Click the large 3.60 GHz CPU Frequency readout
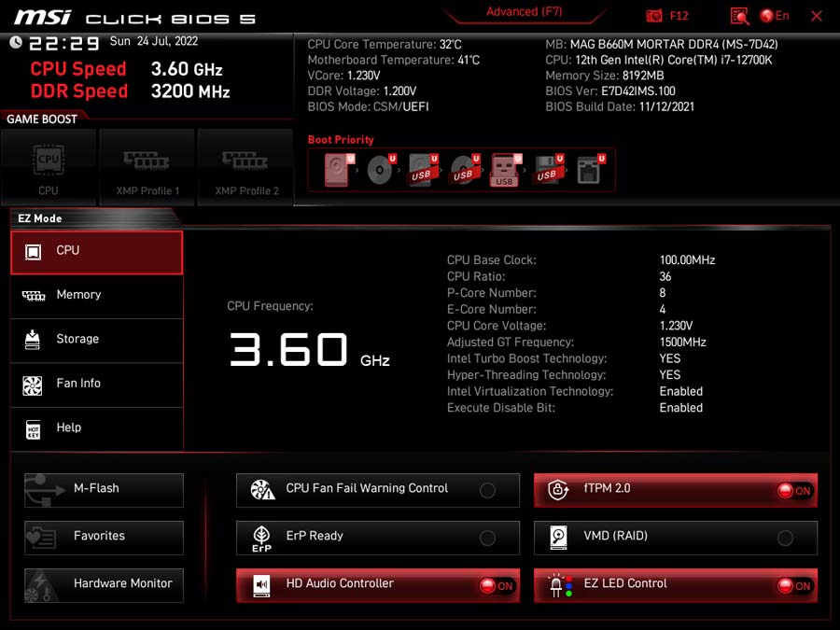The image size is (840, 630). [x=309, y=350]
